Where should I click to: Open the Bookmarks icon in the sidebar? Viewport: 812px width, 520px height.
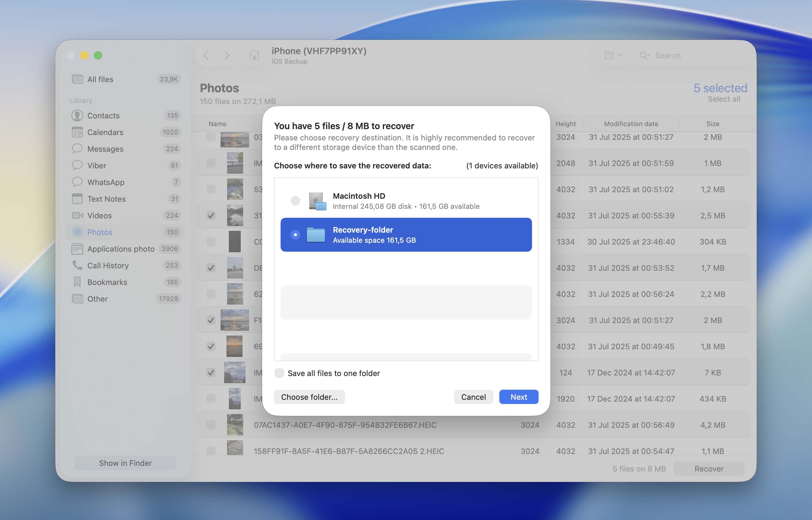click(77, 282)
